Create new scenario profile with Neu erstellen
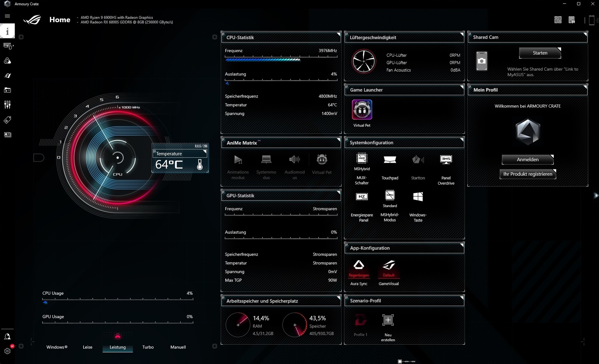This screenshot has height=364, width=599. pos(388,320)
